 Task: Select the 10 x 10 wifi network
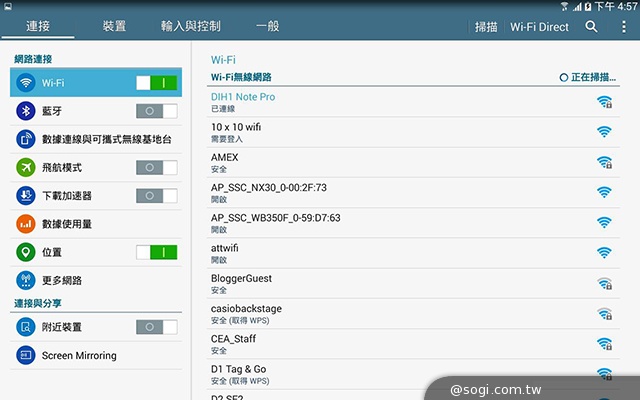pyautogui.click(x=413, y=132)
